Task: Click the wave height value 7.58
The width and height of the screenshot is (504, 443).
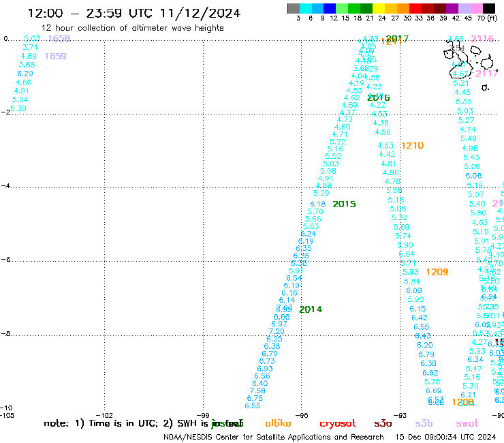Action: pos(257,391)
